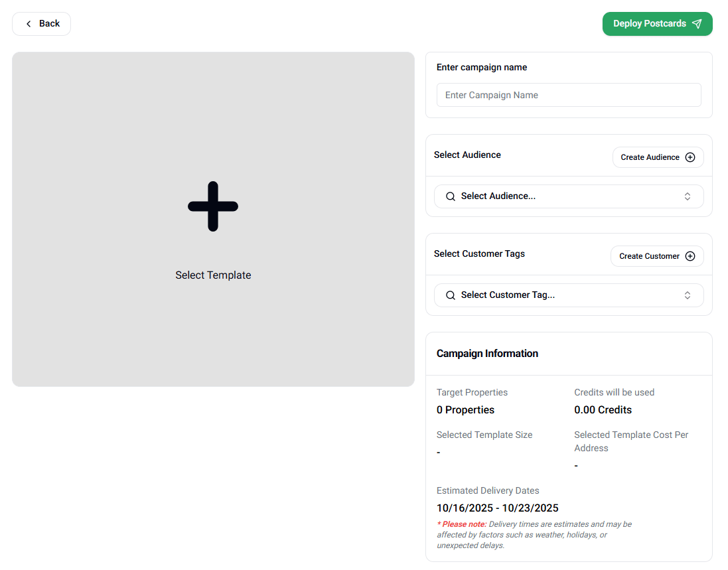Screen dimensions: 728x570
Task: Click the plus circle icon beside Create Customer
Action: click(x=690, y=256)
